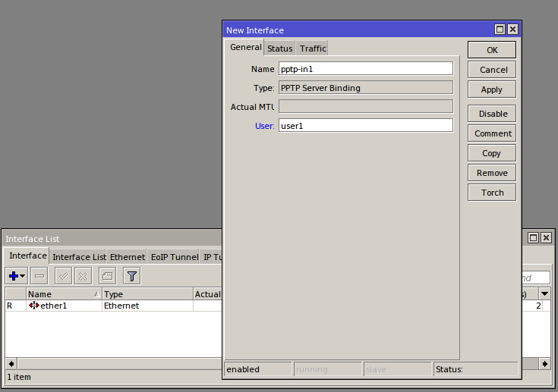Click the Torch button
The image size is (558, 392).
[x=491, y=193]
